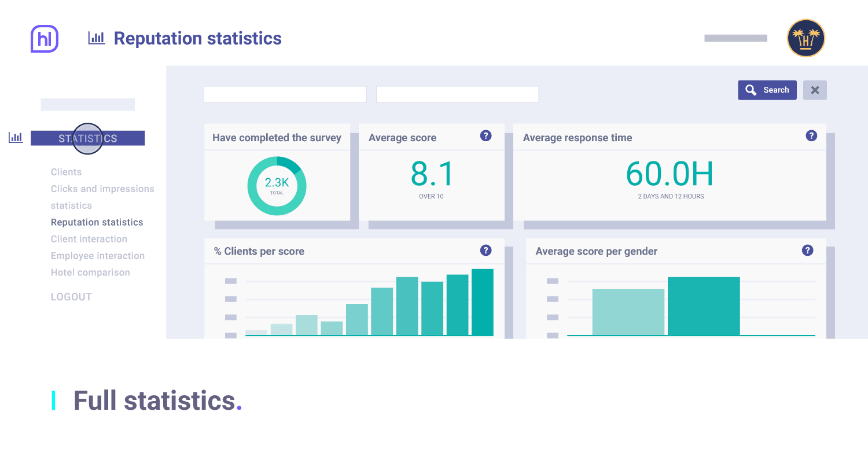Click help icon on Average response time card
Viewport: 868px width, 463px height.
811,136
